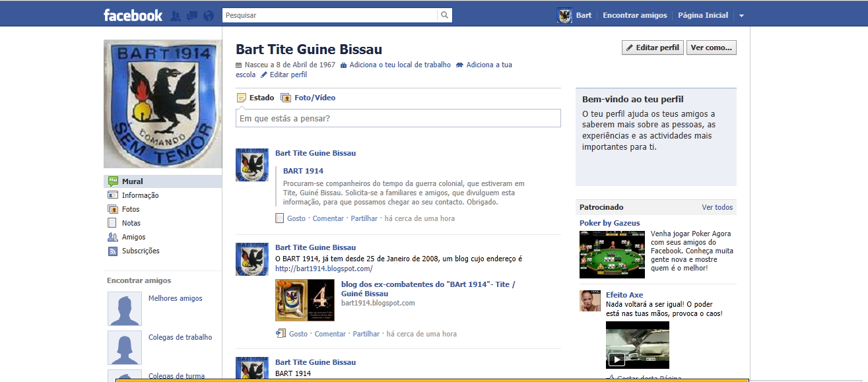Click note icon beside first post's Gosto
This screenshot has width=868, height=382.
coord(280,218)
